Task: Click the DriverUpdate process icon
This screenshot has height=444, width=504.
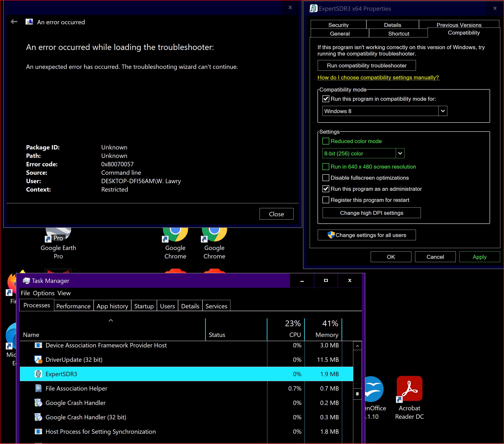Action: tap(38, 360)
